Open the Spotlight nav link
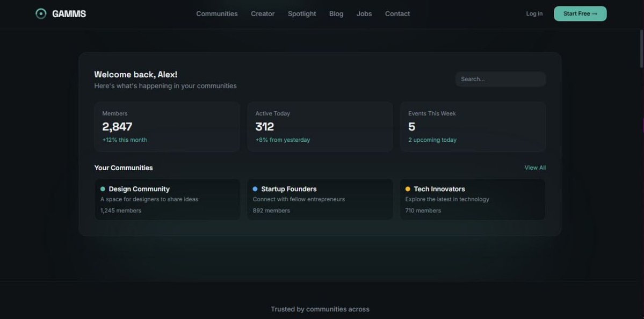The image size is (644, 319). (302, 13)
